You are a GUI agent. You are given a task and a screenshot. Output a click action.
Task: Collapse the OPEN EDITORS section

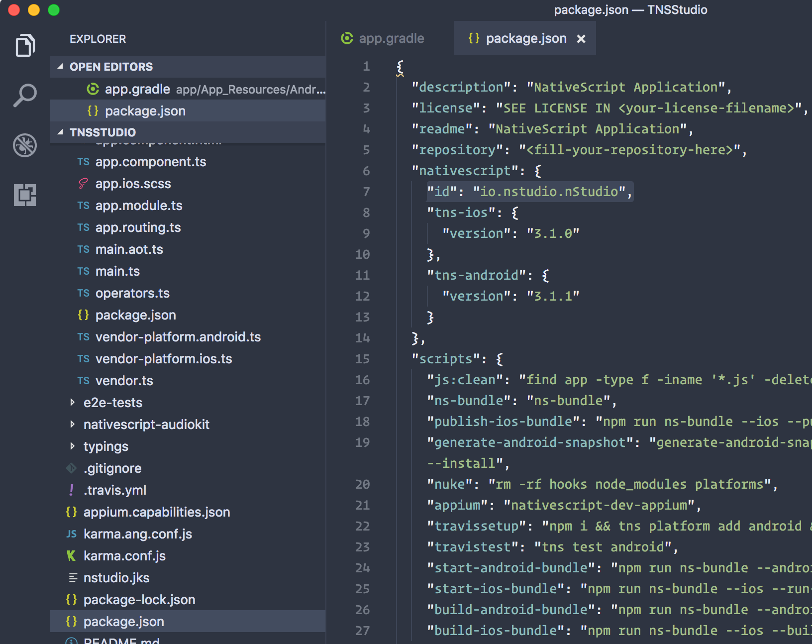point(188,67)
